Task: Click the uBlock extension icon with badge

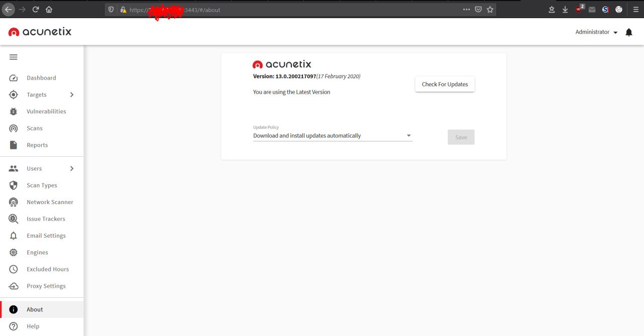Action: pos(580,9)
